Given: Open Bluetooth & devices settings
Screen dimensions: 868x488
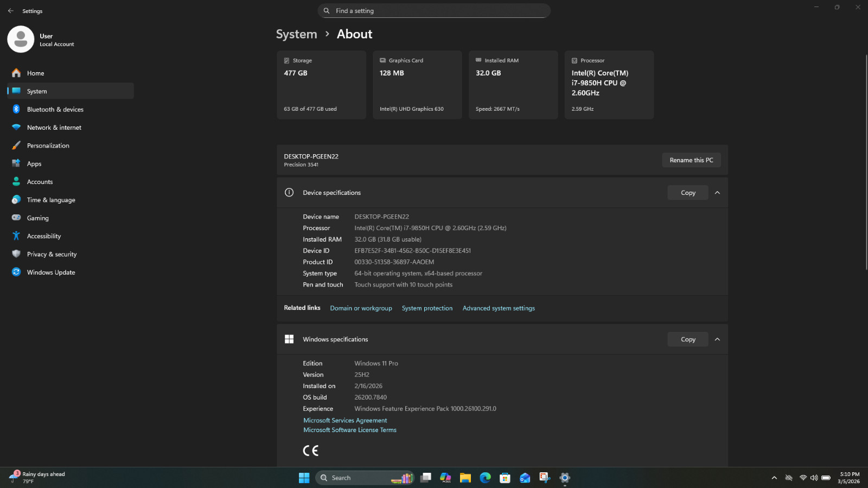Looking at the screenshot, I should point(71,109).
